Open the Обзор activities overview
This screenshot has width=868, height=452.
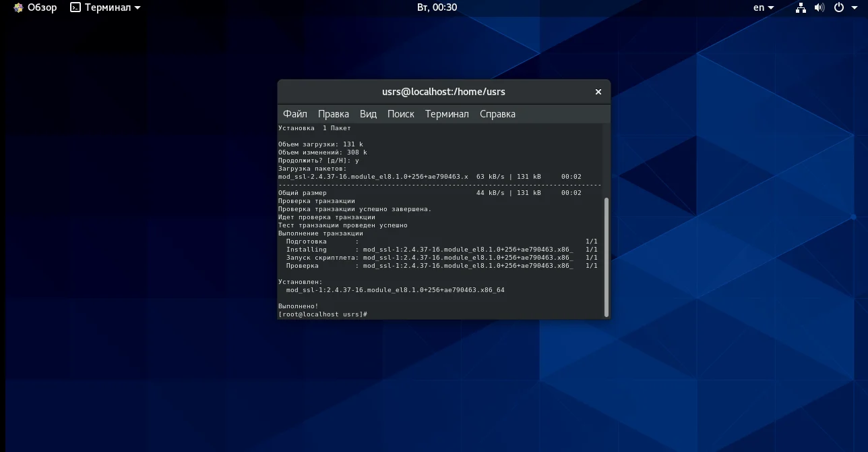42,7
